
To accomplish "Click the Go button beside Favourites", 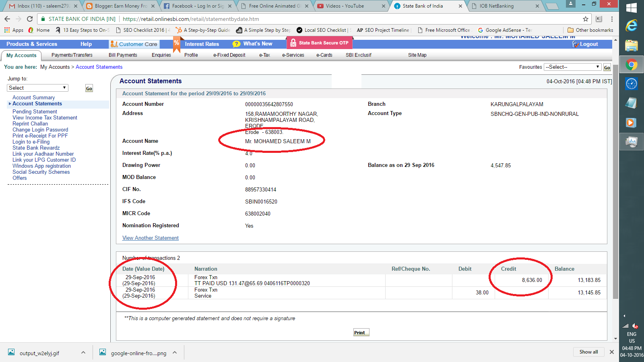I will pos(607,68).
